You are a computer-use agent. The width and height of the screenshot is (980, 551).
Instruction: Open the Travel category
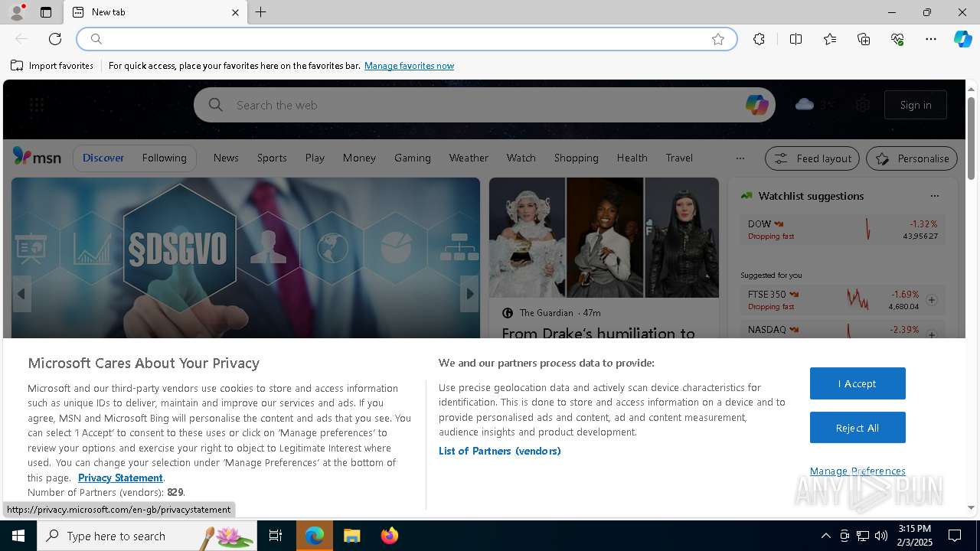click(x=679, y=158)
